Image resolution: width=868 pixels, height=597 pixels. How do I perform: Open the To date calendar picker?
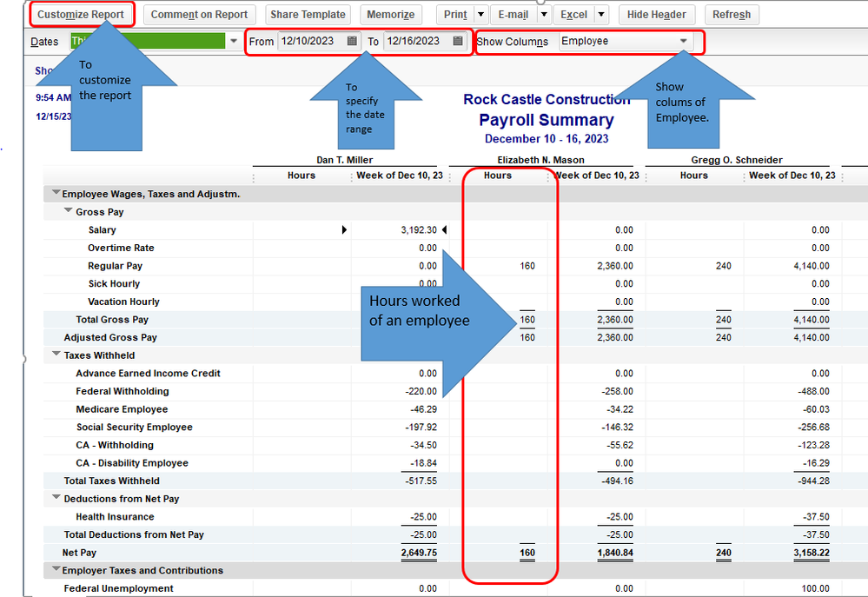458,41
